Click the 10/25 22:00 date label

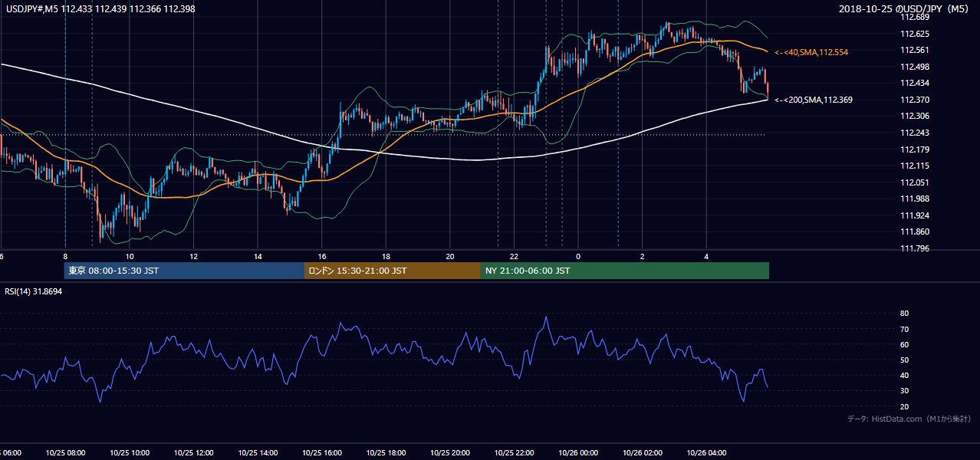coord(515,453)
